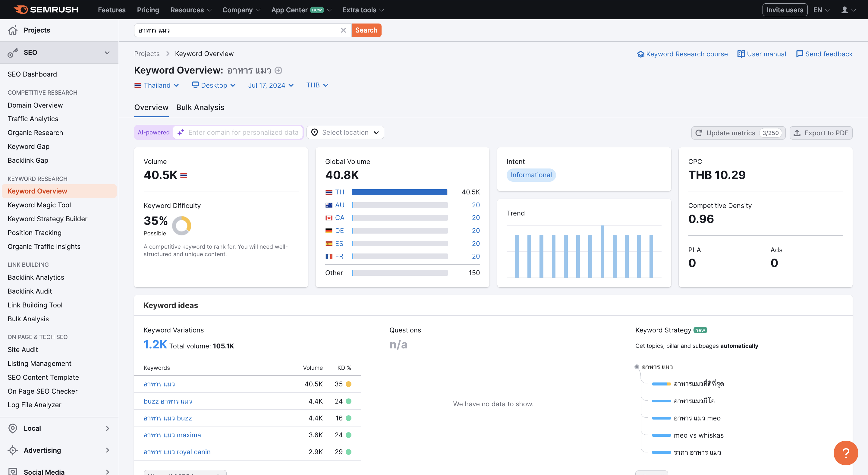Click the AU country link
Viewport: 868px width, 475px height.
340,205
